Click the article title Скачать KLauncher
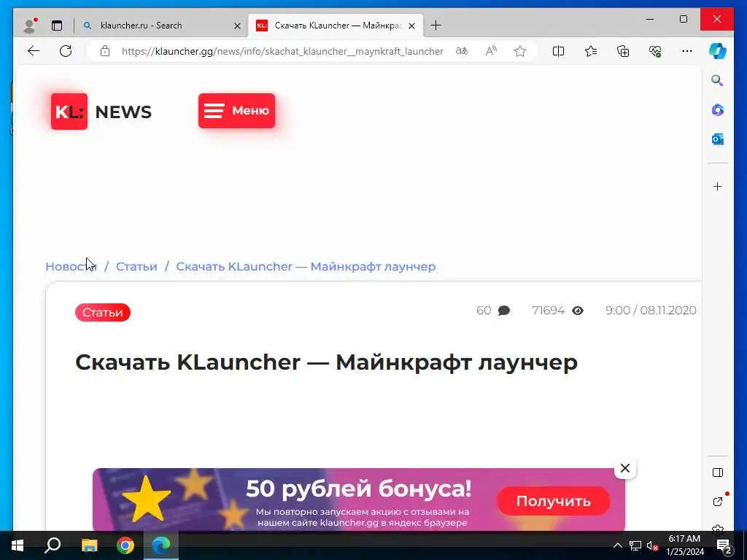Image resolution: width=747 pixels, height=560 pixels. [326, 362]
